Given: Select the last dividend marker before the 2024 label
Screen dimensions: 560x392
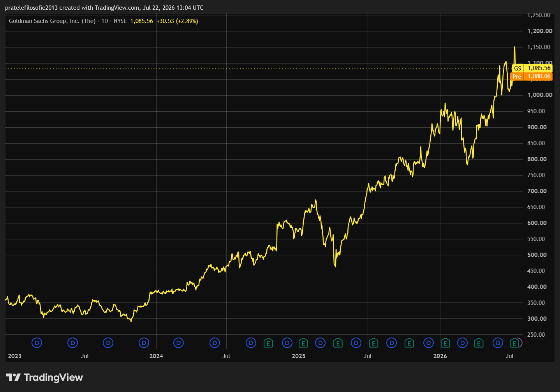Looking at the screenshot, I should (x=144, y=343).
